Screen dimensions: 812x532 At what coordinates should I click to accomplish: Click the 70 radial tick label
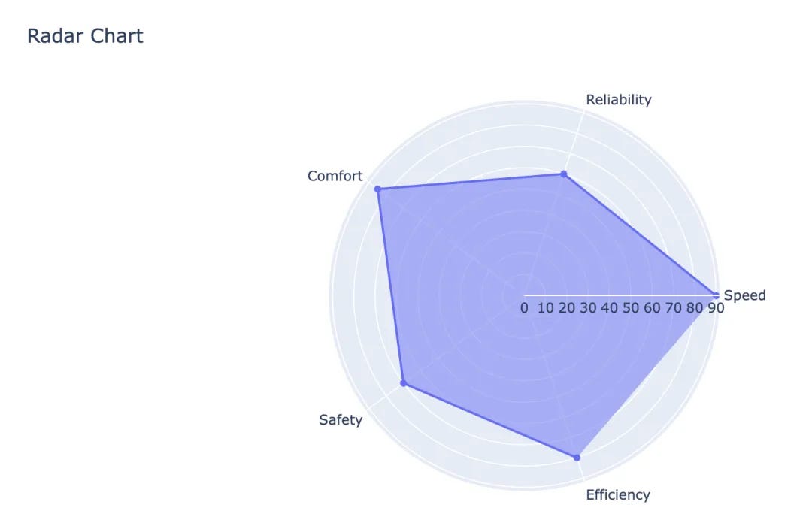(x=673, y=308)
